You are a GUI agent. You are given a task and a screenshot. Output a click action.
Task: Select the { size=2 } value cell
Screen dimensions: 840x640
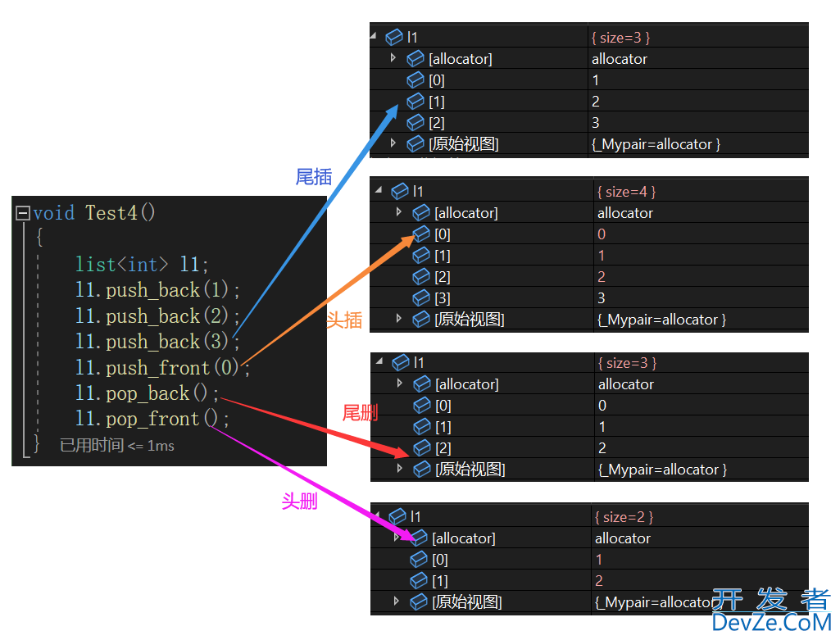(x=624, y=517)
